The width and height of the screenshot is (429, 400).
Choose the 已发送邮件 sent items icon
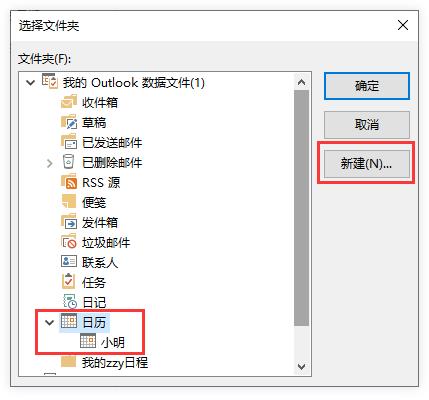tap(69, 142)
